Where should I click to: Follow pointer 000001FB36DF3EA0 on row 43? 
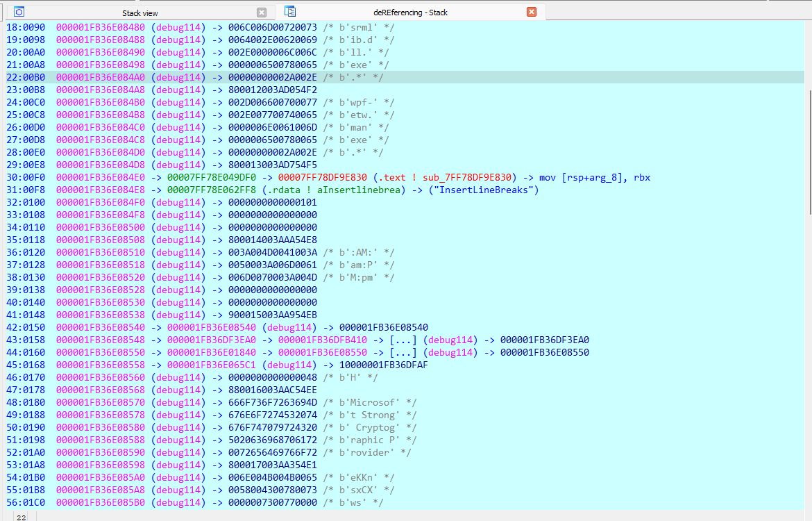[x=211, y=340]
